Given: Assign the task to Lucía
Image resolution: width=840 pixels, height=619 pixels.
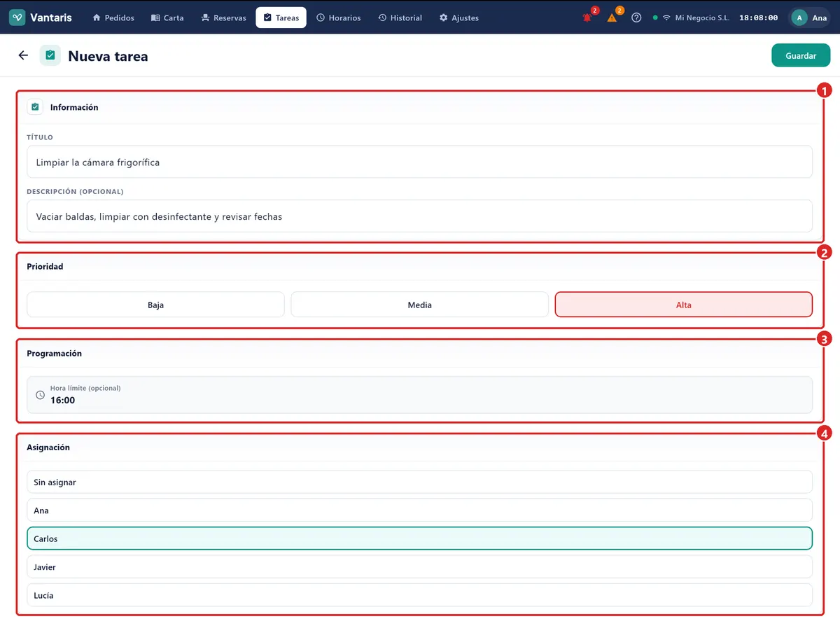Looking at the screenshot, I should click(420, 595).
